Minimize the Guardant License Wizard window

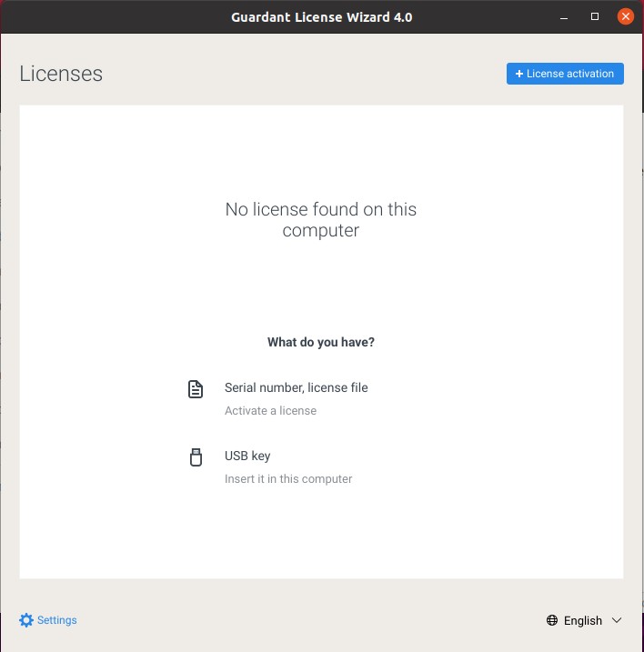pos(564,17)
